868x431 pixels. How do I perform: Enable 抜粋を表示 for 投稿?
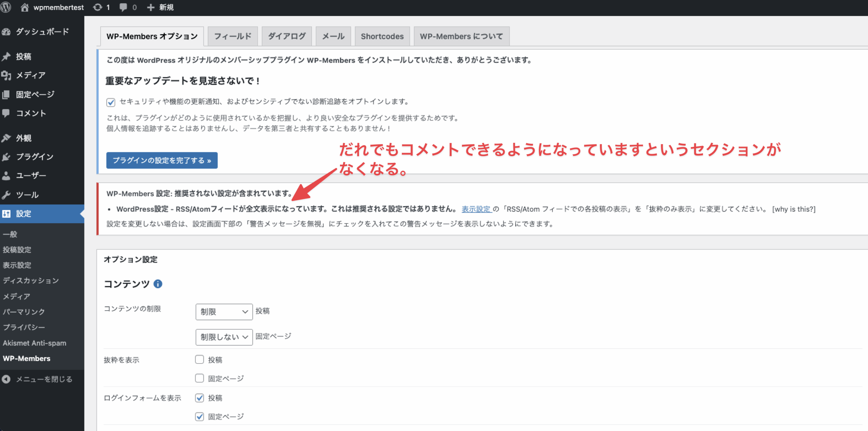coord(199,359)
